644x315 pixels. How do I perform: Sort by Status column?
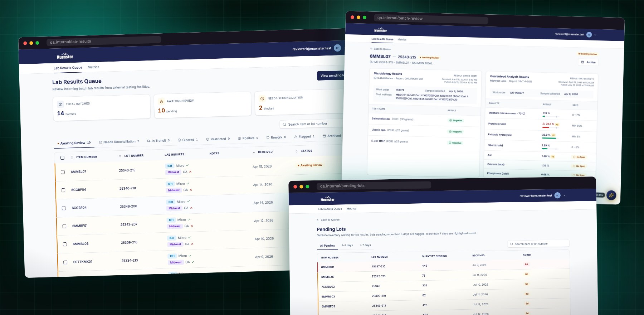304,151
